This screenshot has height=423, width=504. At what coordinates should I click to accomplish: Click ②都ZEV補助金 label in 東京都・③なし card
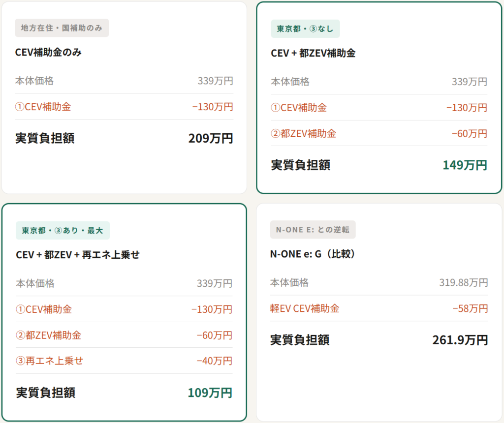coord(304,133)
